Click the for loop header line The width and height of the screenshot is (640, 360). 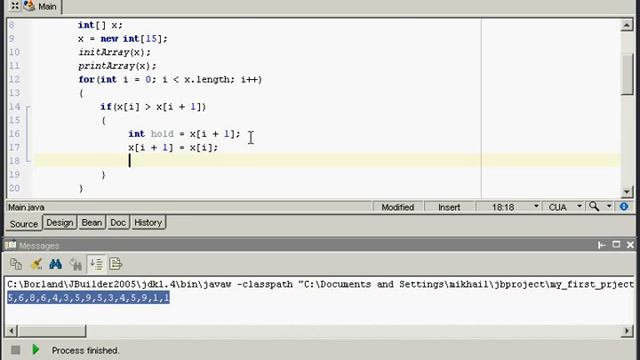point(170,80)
